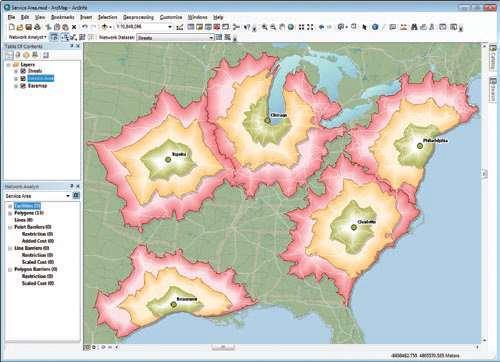
Task: Click the Print icon
Action: [37, 27]
